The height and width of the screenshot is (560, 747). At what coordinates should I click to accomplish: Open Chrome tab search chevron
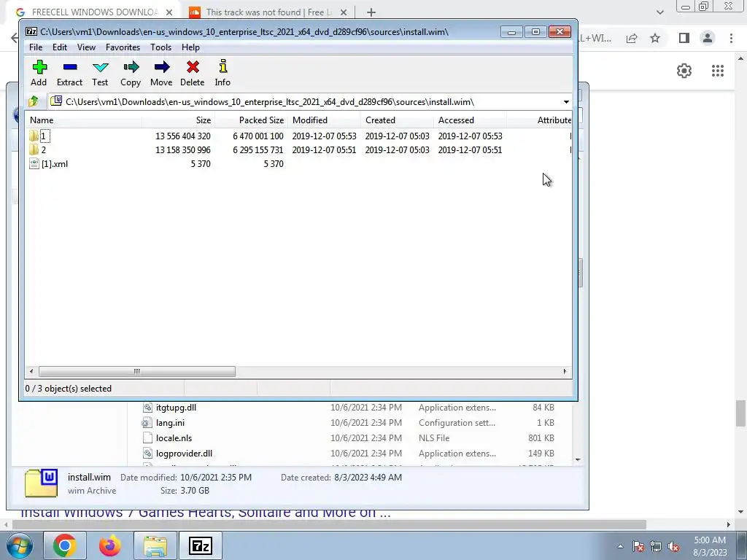click(x=659, y=12)
